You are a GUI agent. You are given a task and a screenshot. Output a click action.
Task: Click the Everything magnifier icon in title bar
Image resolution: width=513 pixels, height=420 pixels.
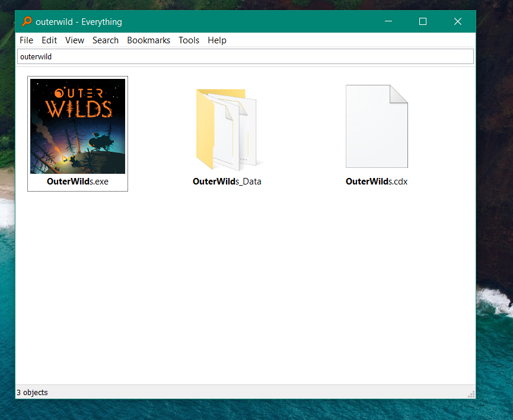tap(27, 21)
